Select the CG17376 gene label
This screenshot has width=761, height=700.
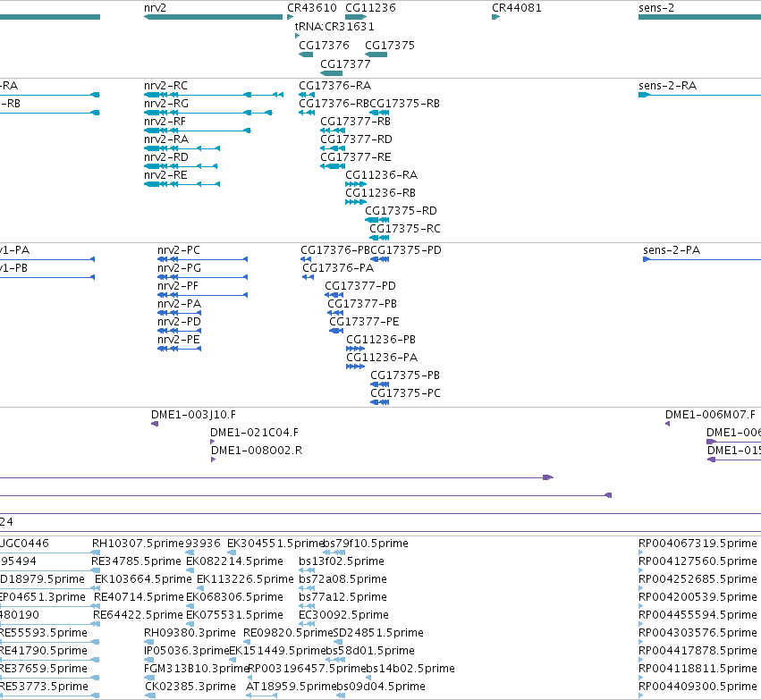(x=324, y=46)
